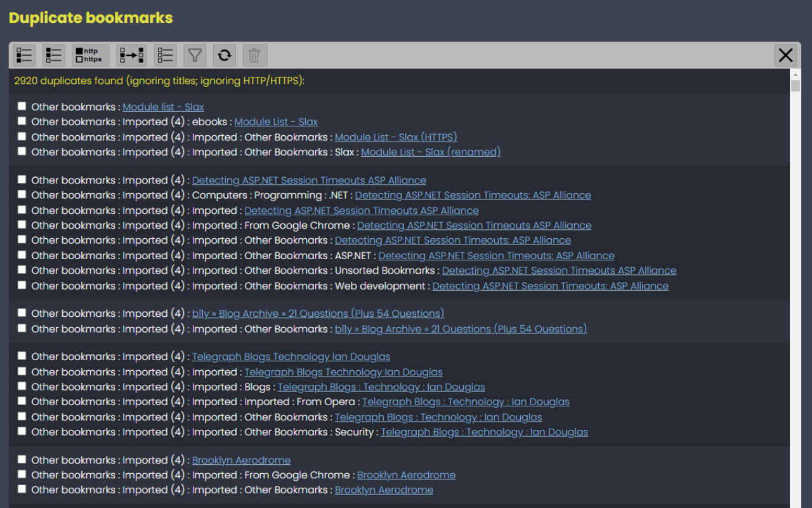Open the filter funnel tool
Screen dimensions: 812x508
tap(195, 55)
